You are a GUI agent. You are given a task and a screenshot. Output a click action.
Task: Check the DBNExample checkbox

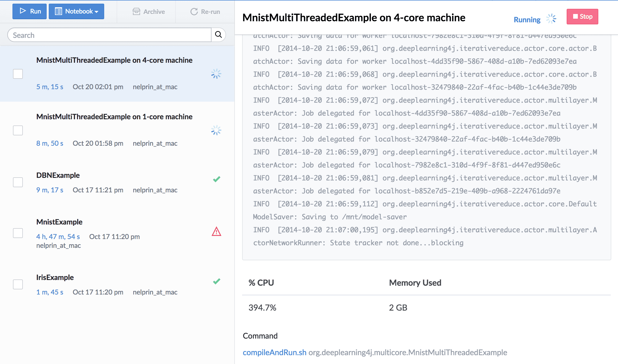click(18, 182)
